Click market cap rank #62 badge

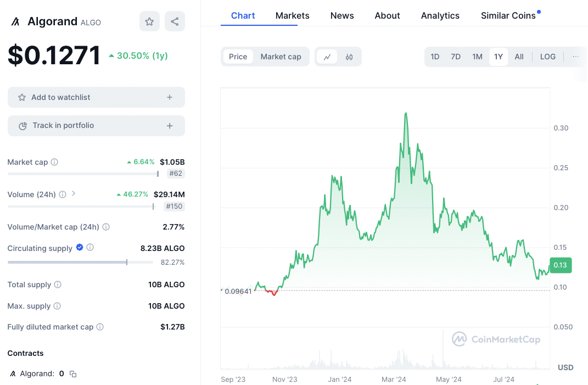[x=176, y=174]
